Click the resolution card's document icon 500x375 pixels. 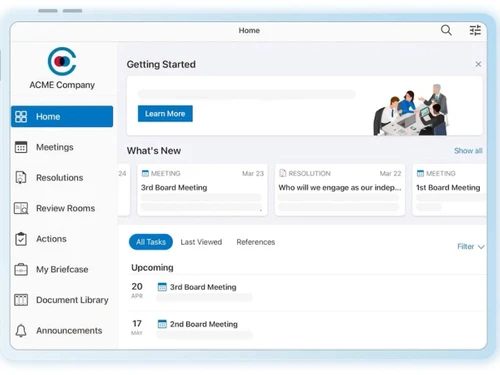tap(283, 173)
